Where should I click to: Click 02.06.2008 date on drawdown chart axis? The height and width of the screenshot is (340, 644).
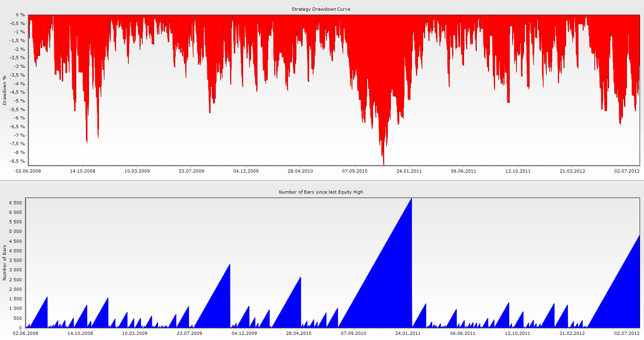[x=28, y=171]
